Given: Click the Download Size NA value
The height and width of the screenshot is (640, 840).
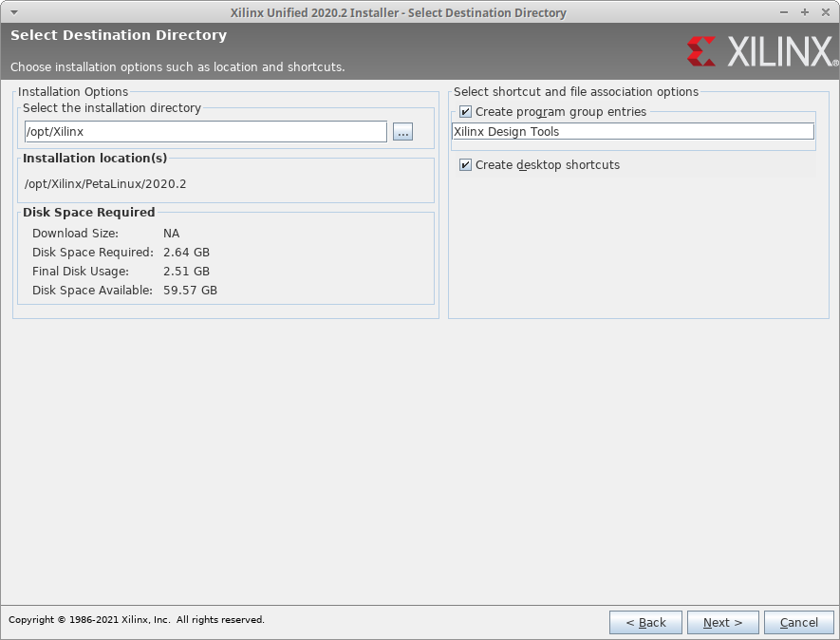Looking at the screenshot, I should [171, 234].
